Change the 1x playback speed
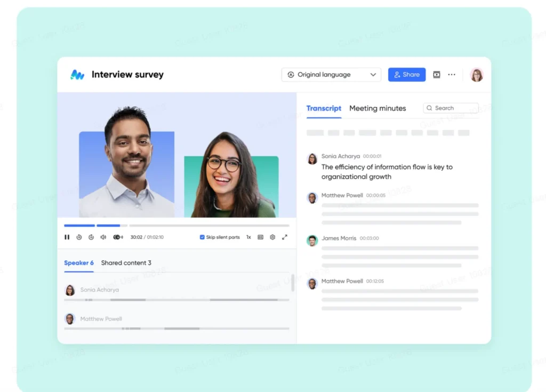The height and width of the screenshot is (392, 546). (x=248, y=237)
